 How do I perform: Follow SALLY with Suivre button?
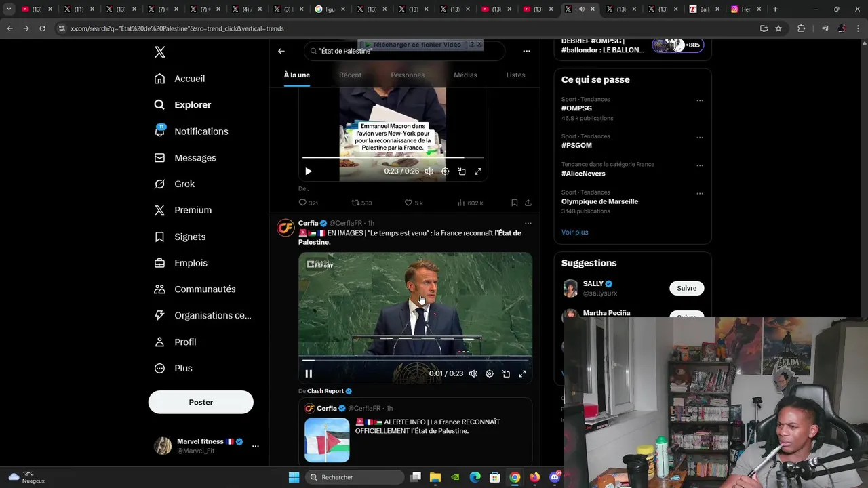tap(687, 288)
